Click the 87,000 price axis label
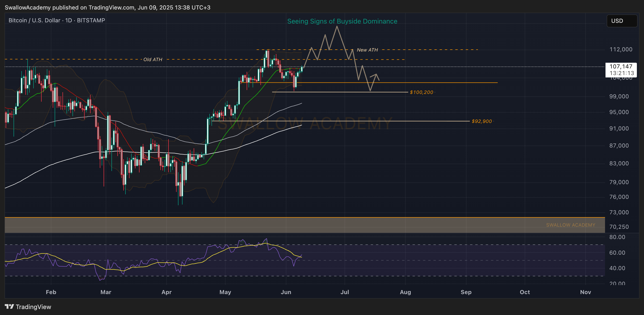 click(x=619, y=145)
